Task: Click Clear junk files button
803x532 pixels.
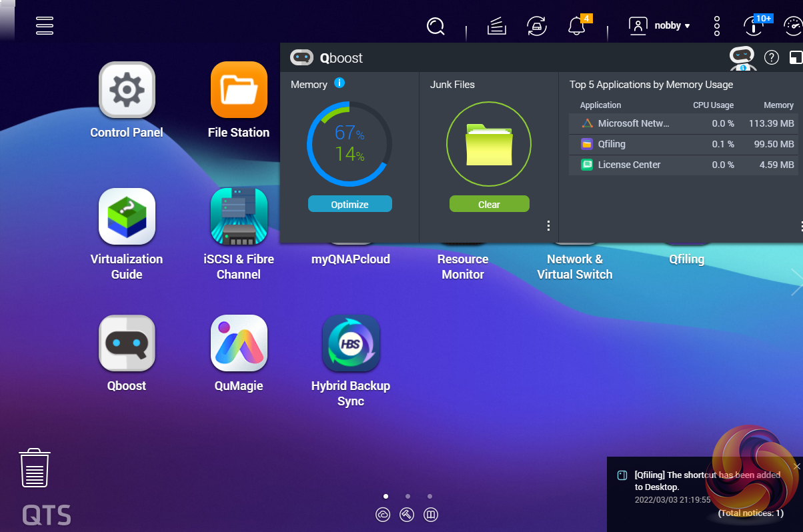Action: 489,204
